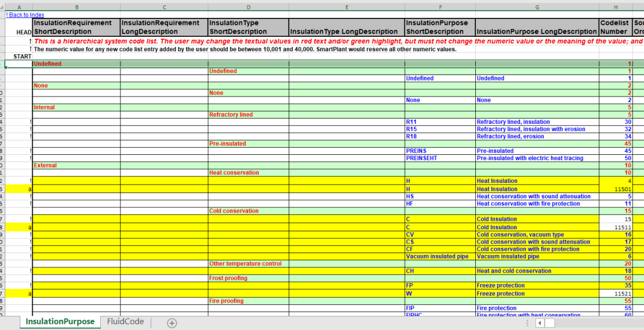The image size is (644, 330).
Task: Select the CV short description cell
Action: (440, 235)
